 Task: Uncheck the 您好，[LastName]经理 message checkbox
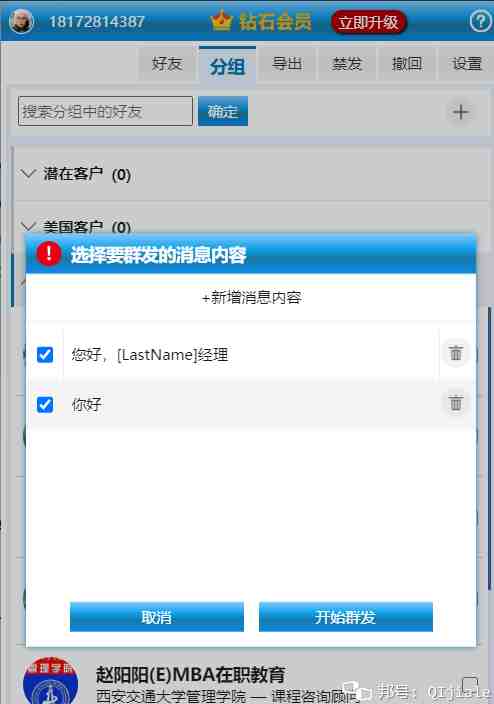(x=45, y=355)
